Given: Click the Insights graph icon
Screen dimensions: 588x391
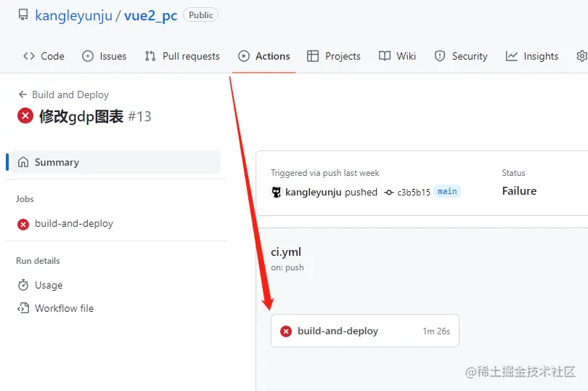Looking at the screenshot, I should pos(512,56).
